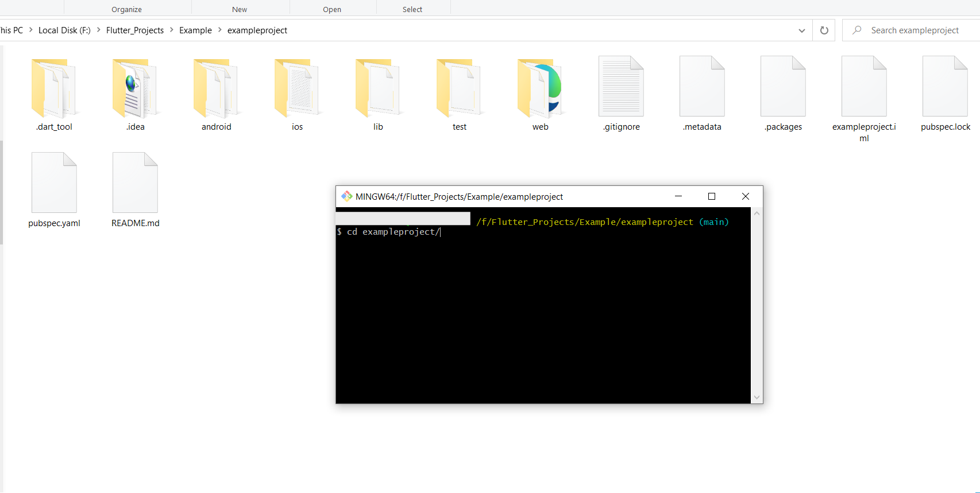The height and width of the screenshot is (493, 980).
Task: Click the Open ribbon group label
Action: click(332, 9)
